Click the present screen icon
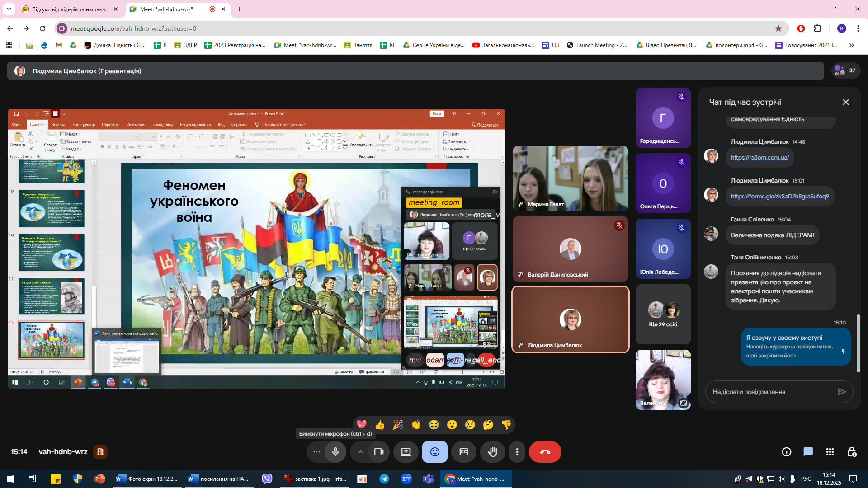Viewport: 868px width, 488px height. pos(406,452)
